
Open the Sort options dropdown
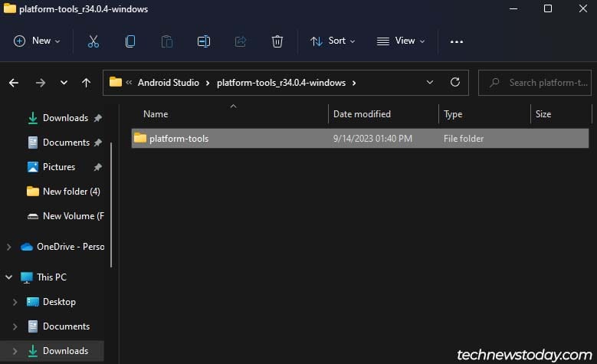pyautogui.click(x=333, y=41)
